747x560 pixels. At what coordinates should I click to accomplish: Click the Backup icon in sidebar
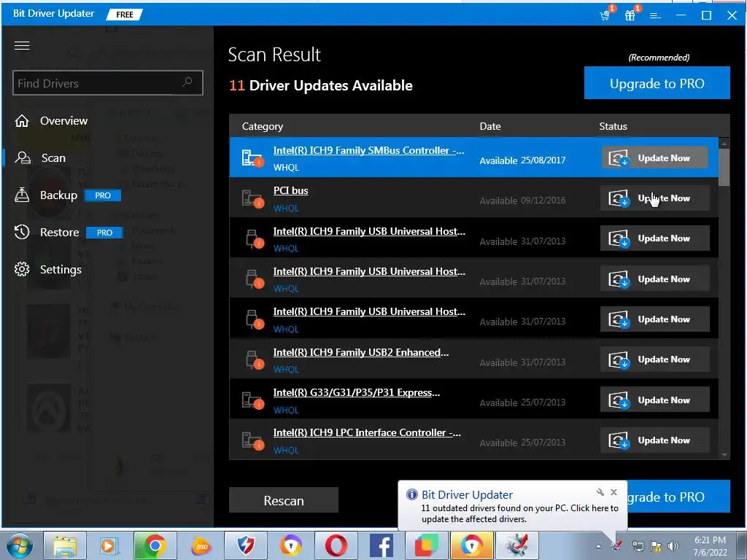coord(22,195)
